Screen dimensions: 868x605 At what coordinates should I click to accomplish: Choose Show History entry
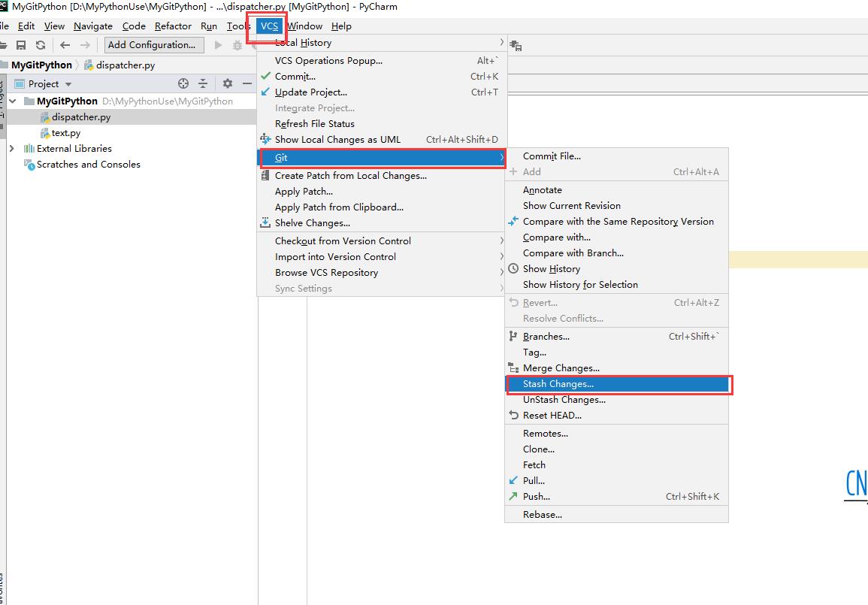(x=617, y=269)
